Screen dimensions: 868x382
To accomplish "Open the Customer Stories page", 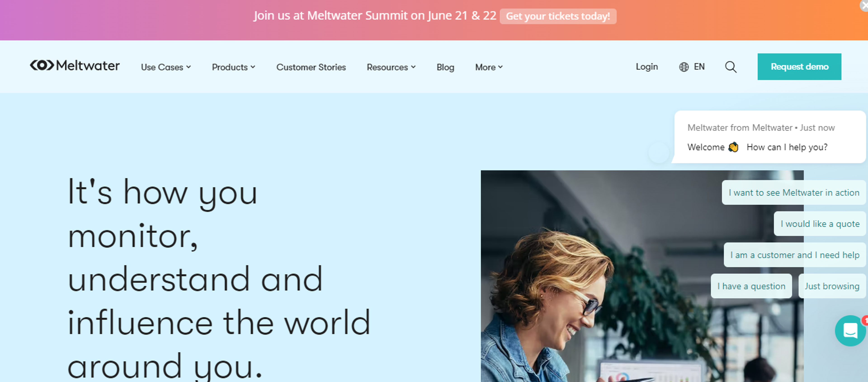I will point(311,67).
